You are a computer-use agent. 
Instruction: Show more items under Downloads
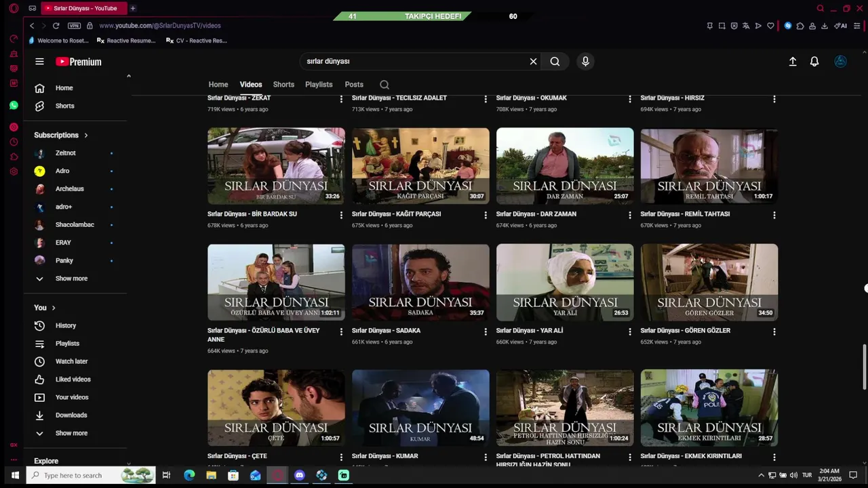click(71, 433)
